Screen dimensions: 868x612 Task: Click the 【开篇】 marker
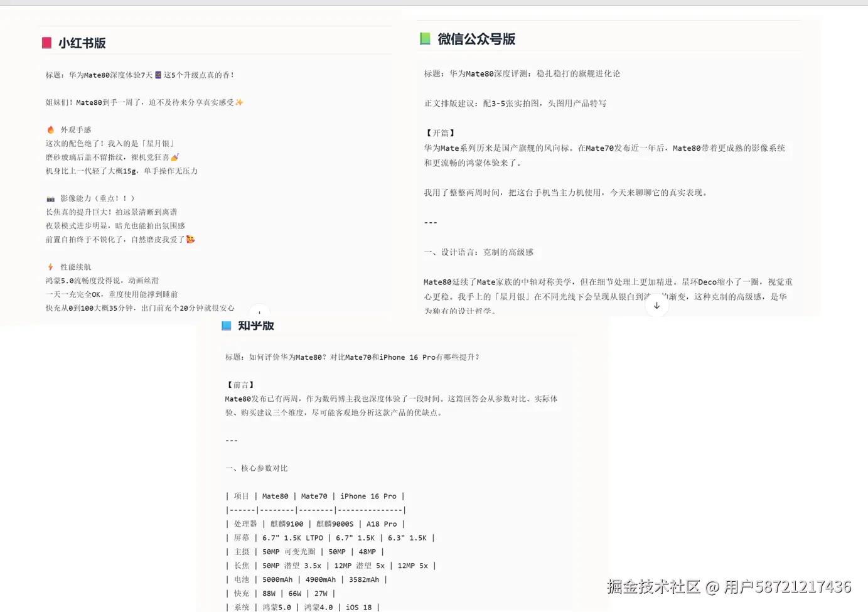pos(440,133)
